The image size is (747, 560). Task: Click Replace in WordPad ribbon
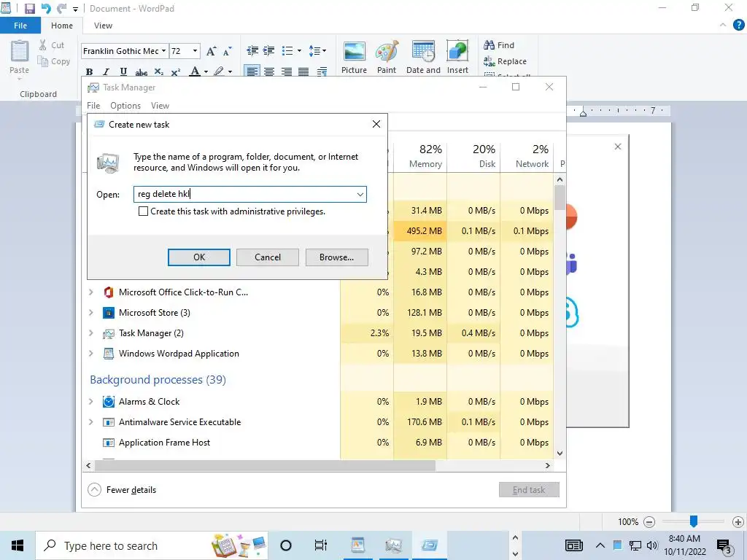pos(505,61)
